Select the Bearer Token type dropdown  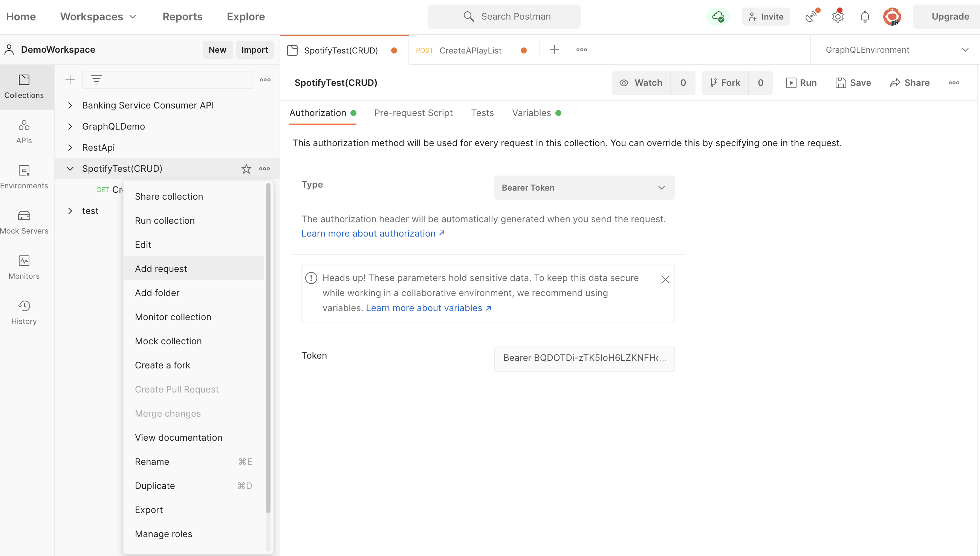click(x=583, y=187)
